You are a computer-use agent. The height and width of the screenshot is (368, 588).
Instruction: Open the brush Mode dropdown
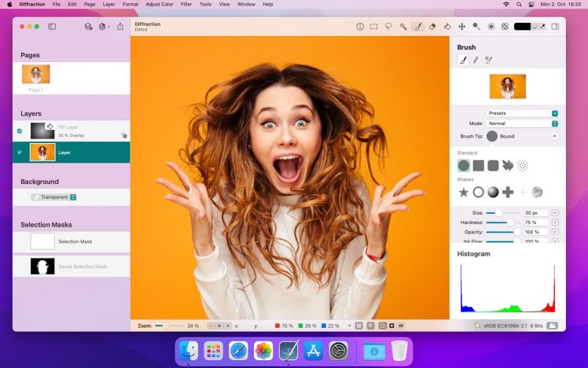pyautogui.click(x=522, y=123)
